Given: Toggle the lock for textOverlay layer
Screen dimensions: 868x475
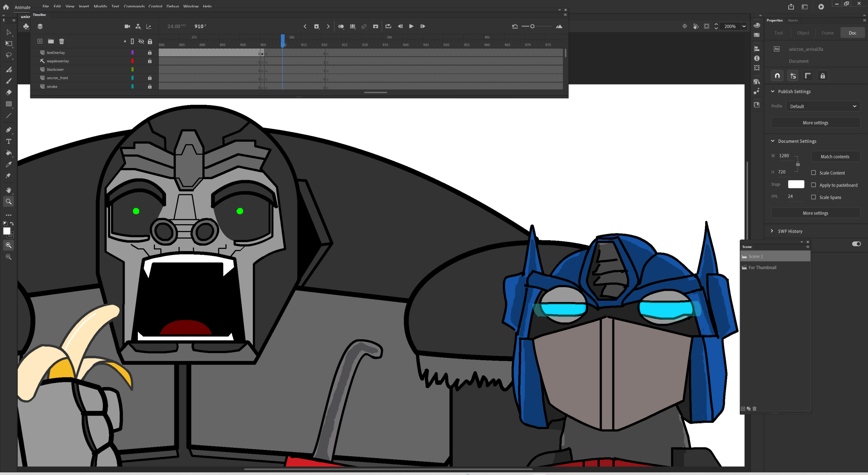Looking at the screenshot, I should click(x=150, y=53).
